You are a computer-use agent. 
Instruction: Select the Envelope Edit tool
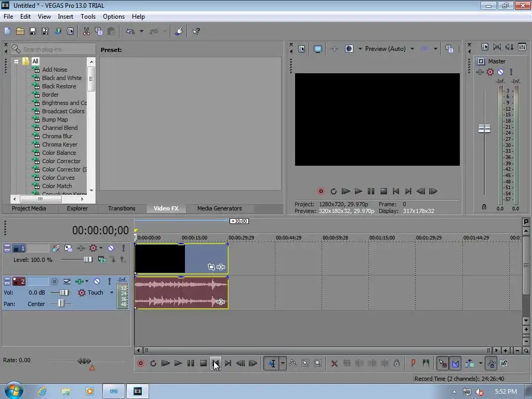pyautogui.click(x=293, y=363)
